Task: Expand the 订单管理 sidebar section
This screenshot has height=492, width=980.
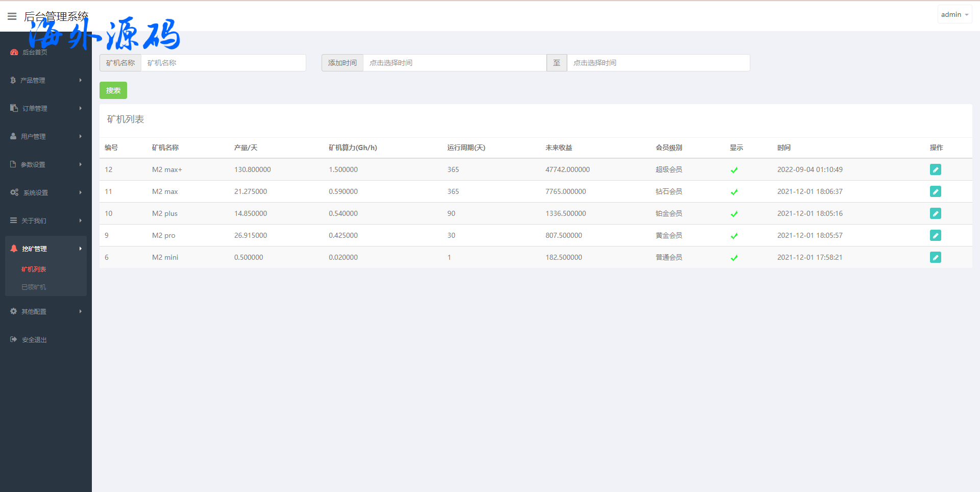Action: coord(46,108)
